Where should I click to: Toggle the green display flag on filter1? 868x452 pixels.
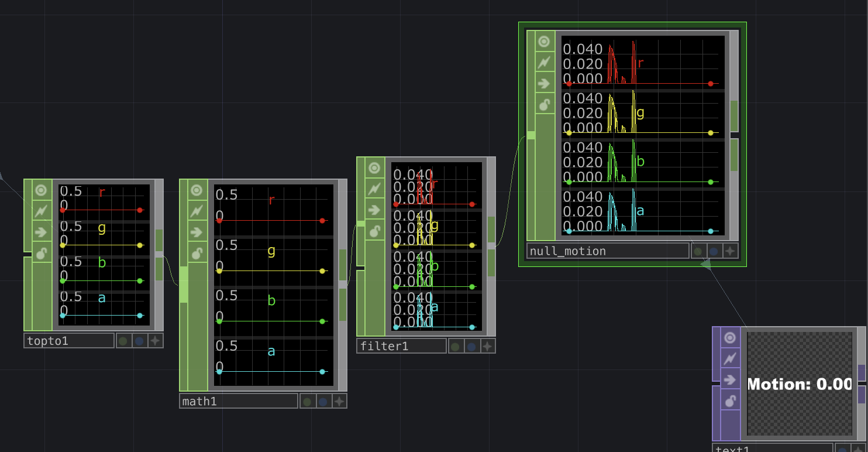[455, 345]
